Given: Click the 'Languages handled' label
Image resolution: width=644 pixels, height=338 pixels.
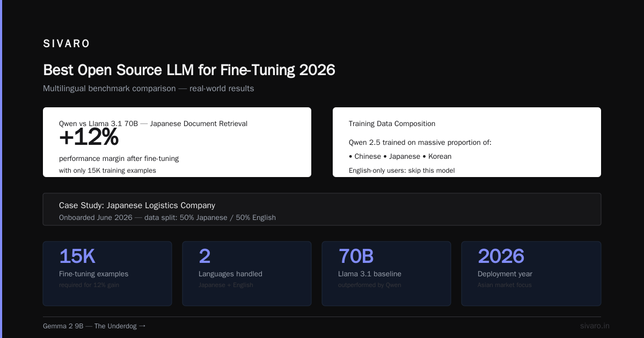Looking at the screenshot, I should (230, 274).
